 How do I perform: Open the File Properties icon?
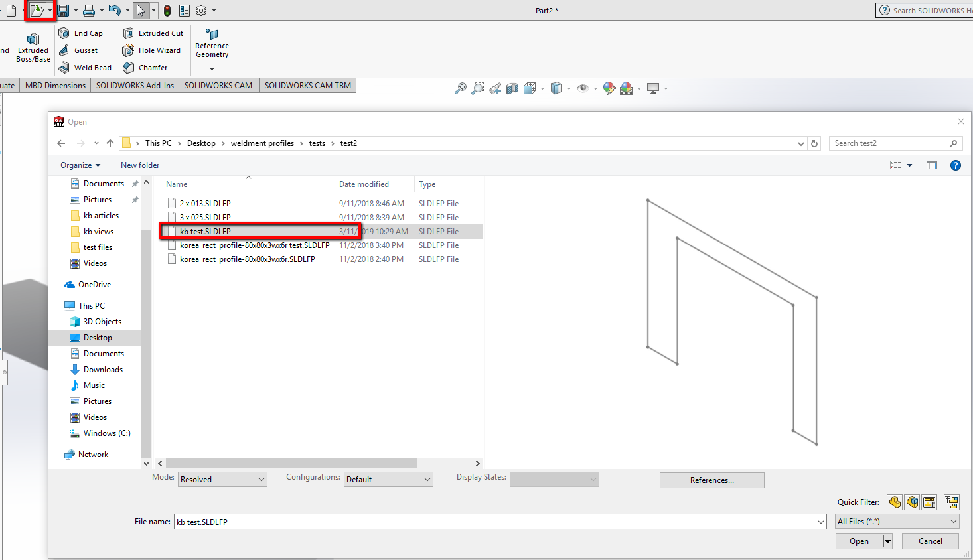coord(185,11)
